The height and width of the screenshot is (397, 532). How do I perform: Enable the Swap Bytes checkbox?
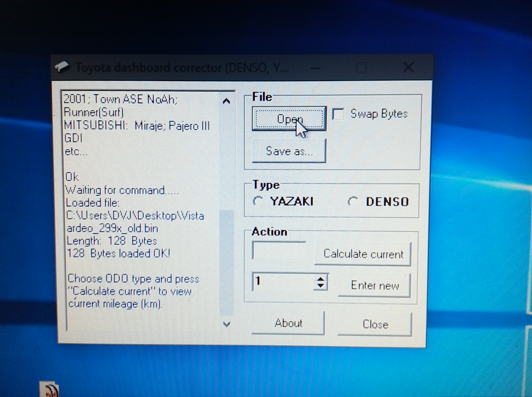tap(337, 114)
